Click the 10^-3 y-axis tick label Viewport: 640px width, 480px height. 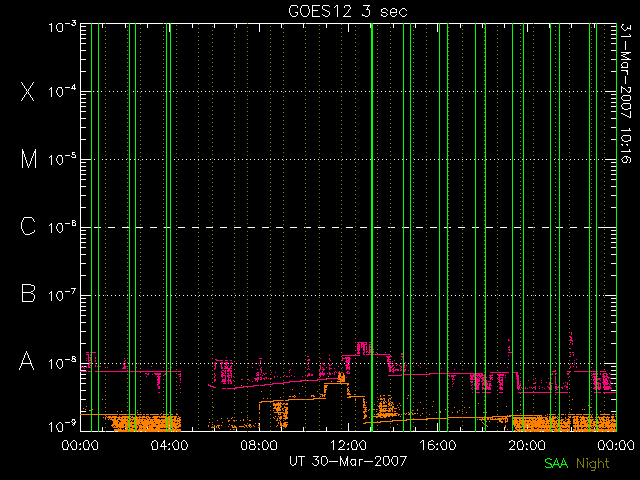62,27
